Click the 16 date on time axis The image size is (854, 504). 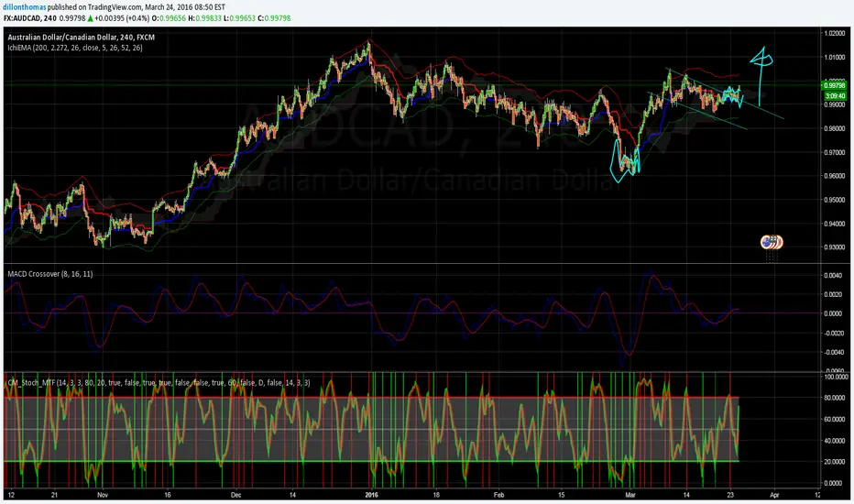tap(168, 495)
